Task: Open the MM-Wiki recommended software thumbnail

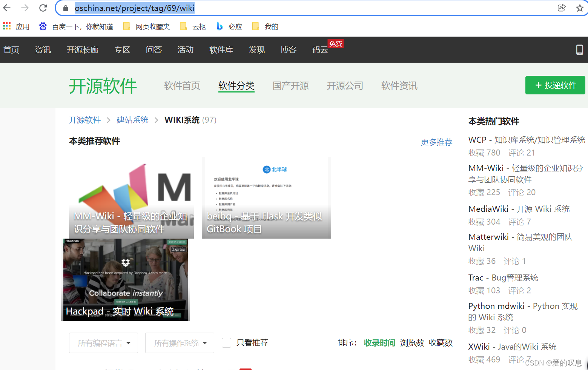Action: point(131,197)
